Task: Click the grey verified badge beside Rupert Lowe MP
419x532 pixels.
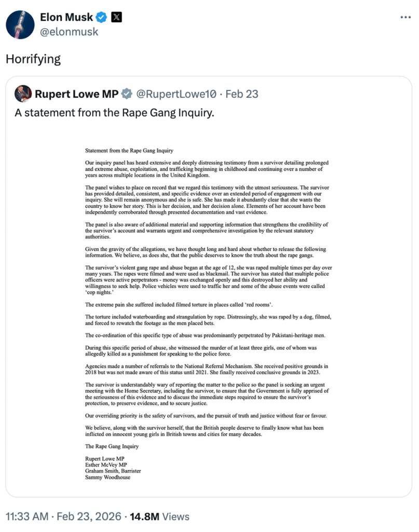Action: click(x=127, y=94)
